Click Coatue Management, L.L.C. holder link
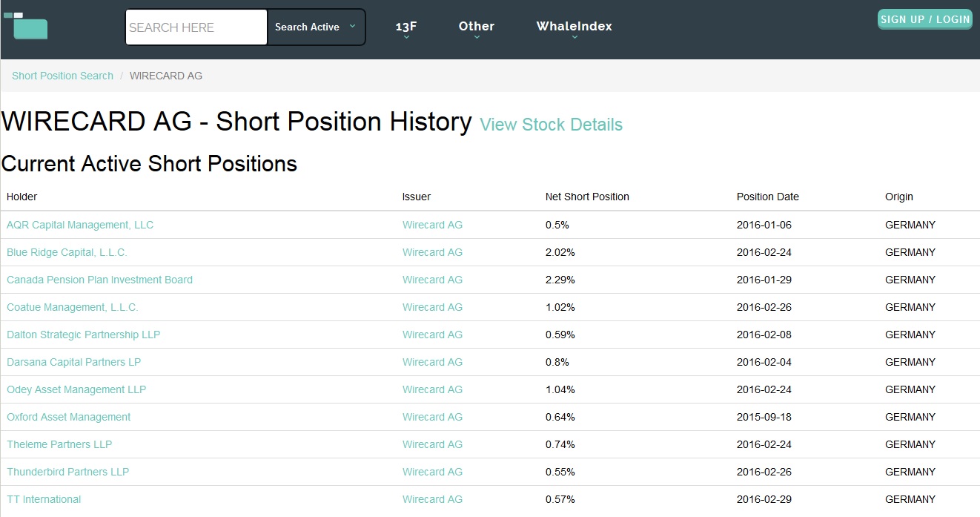 [x=73, y=307]
